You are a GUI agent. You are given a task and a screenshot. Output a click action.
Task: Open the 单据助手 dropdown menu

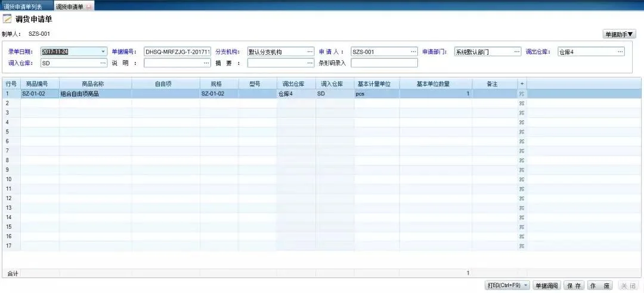619,35
